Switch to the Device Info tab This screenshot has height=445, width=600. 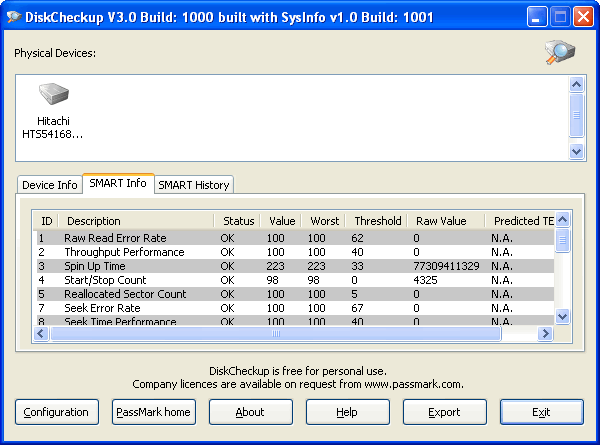[x=50, y=185]
